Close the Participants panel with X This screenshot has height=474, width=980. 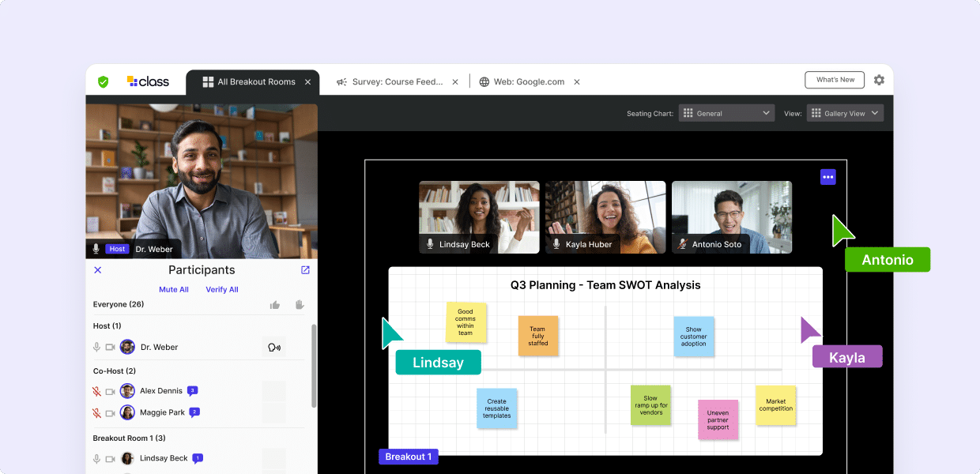pyautogui.click(x=98, y=270)
